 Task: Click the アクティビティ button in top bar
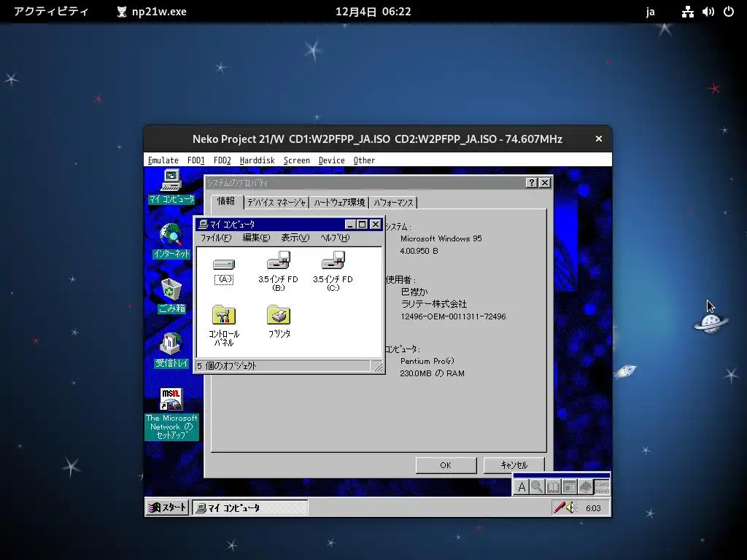point(51,12)
